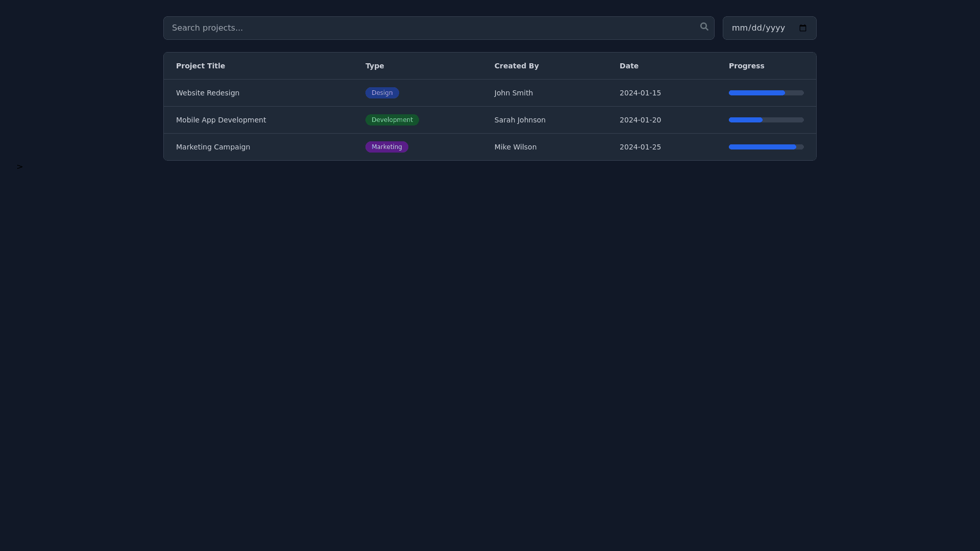This screenshot has height=551, width=980.
Task: Click the mm/dd/yyyy date filter field
Action: (758, 28)
